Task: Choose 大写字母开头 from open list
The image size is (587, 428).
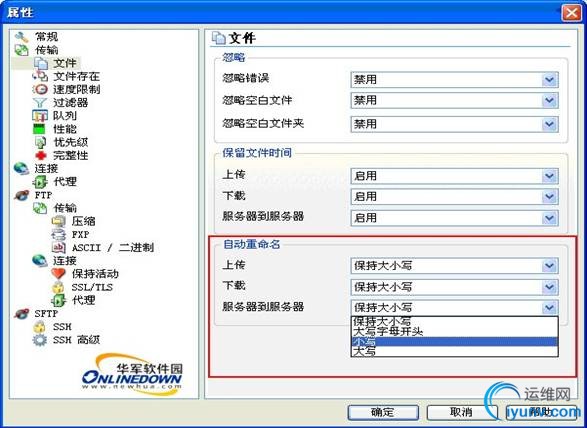Action: click(x=454, y=331)
